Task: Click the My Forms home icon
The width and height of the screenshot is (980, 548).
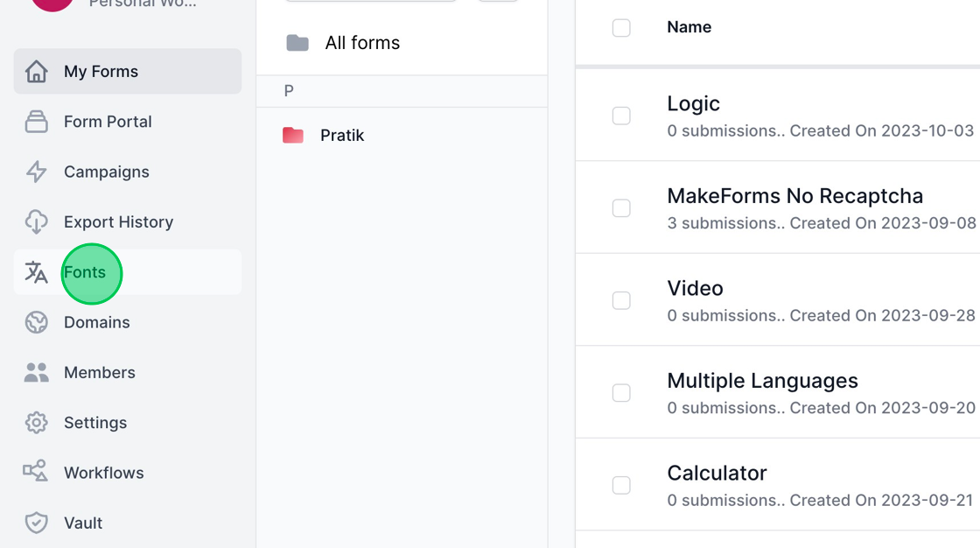Action: coord(36,71)
